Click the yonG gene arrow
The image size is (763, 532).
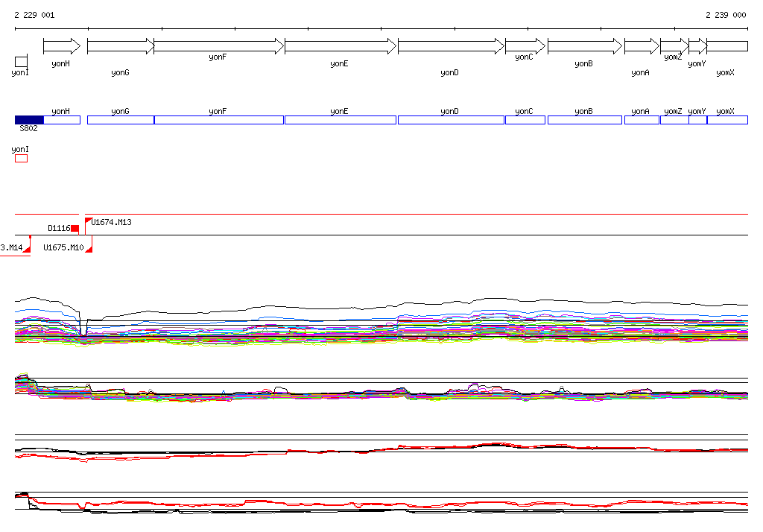(121, 46)
